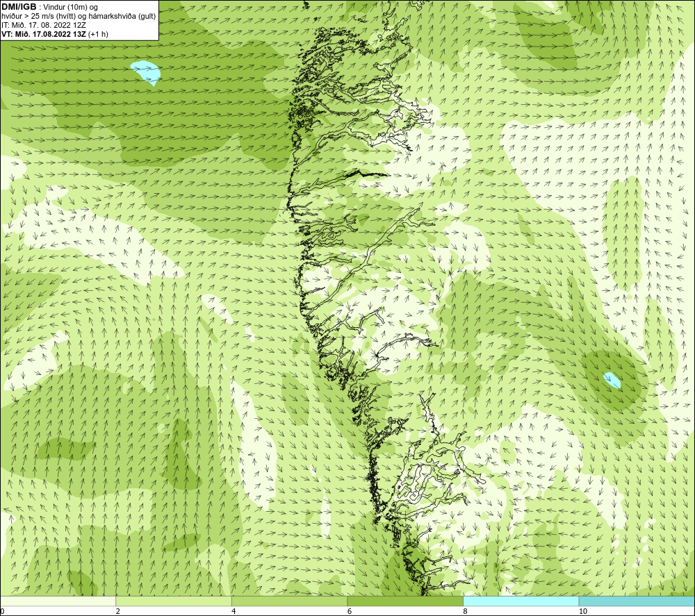Click the legend scale label '4'

[x=234, y=612]
